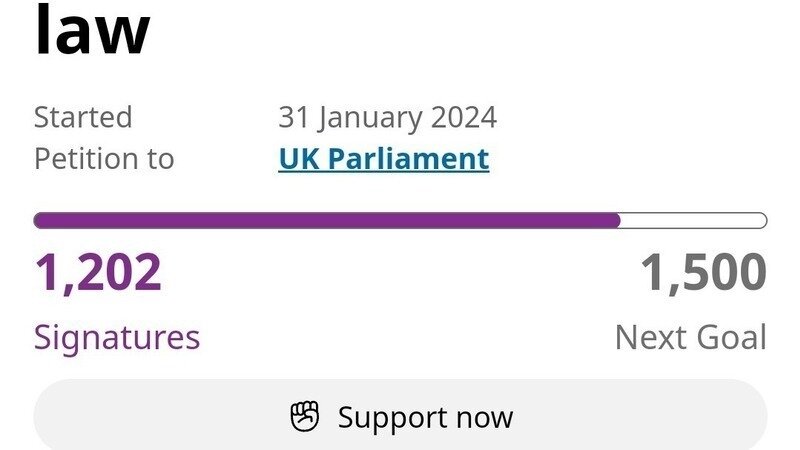Click 'UK' in the underlined link
The width and height of the screenshot is (800, 450).
point(298,158)
